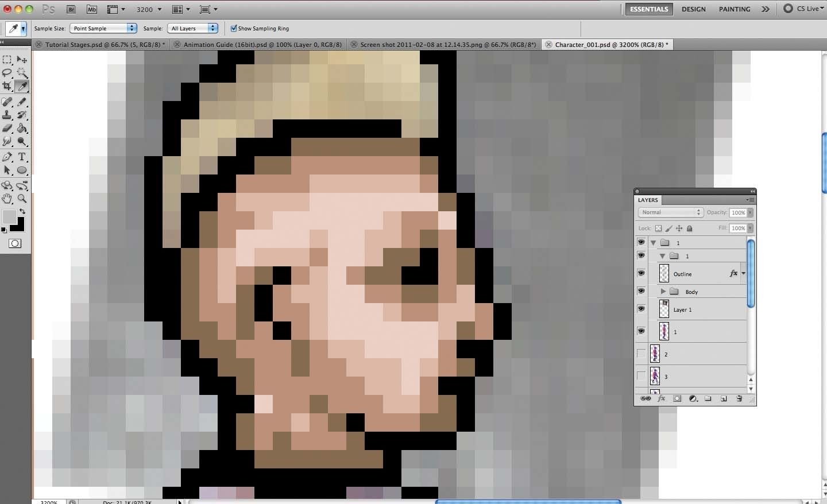827x504 pixels.
Task: Expand the Body layer group
Action: [663, 292]
